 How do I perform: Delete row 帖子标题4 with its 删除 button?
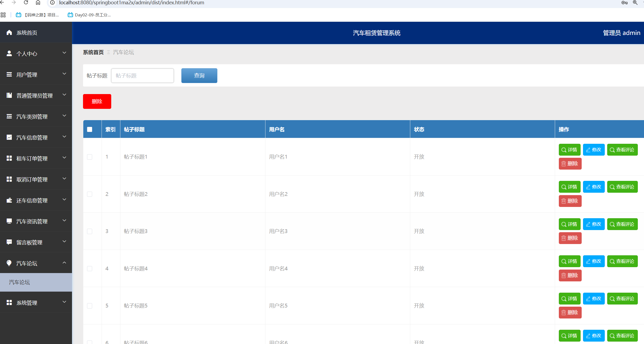[x=570, y=275]
